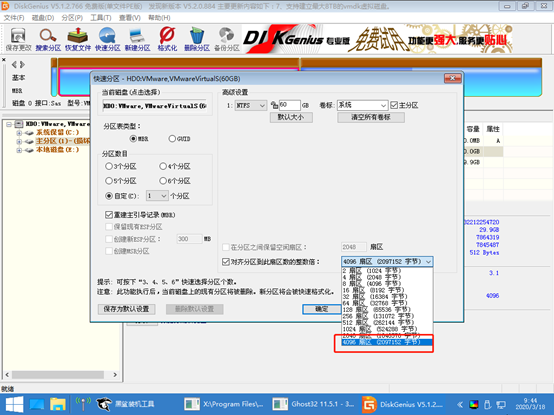Select 4096 扇区 (2097152 字节) list entry

(x=387, y=342)
